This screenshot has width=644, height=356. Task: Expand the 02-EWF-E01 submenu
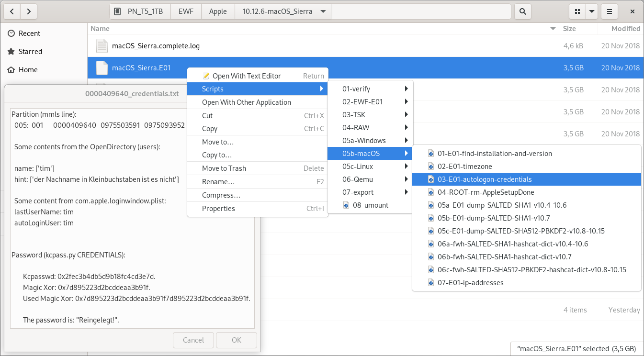point(370,102)
